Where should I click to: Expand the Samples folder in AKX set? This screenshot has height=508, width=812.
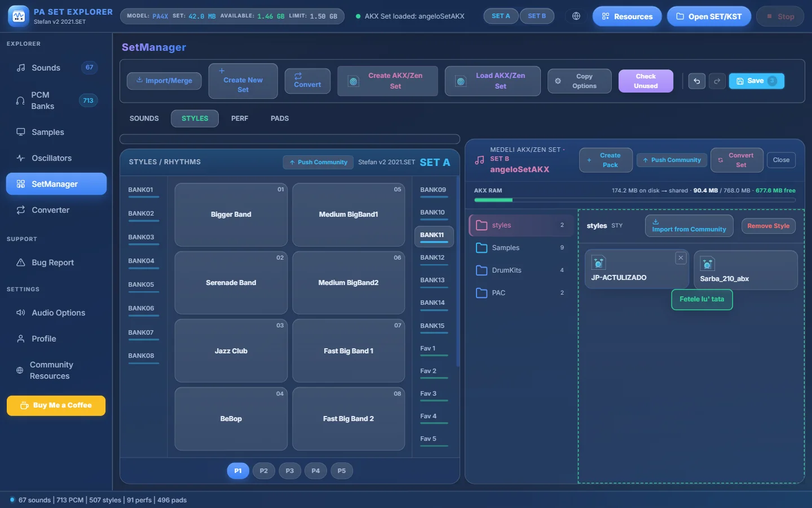point(520,248)
